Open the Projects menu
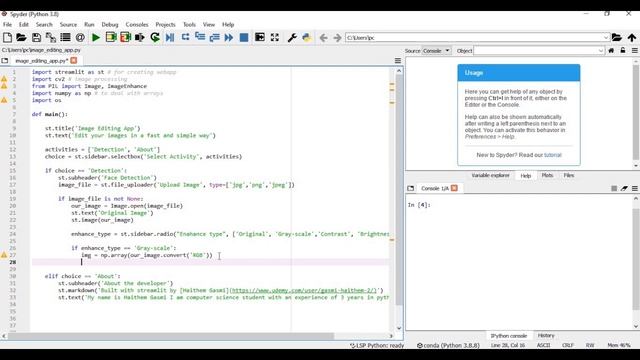This screenshot has width=640, height=360. 165,24
